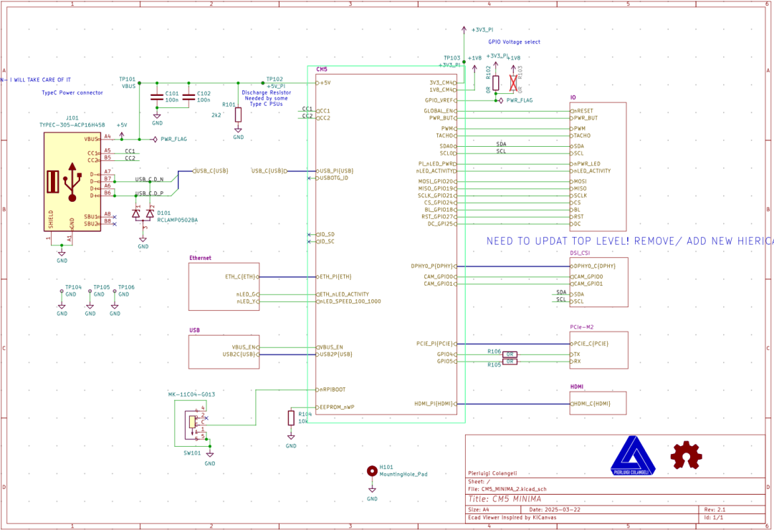Open the PCIe-M2 hierarchical sheet
The width and height of the screenshot is (774, 532).
(598, 350)
